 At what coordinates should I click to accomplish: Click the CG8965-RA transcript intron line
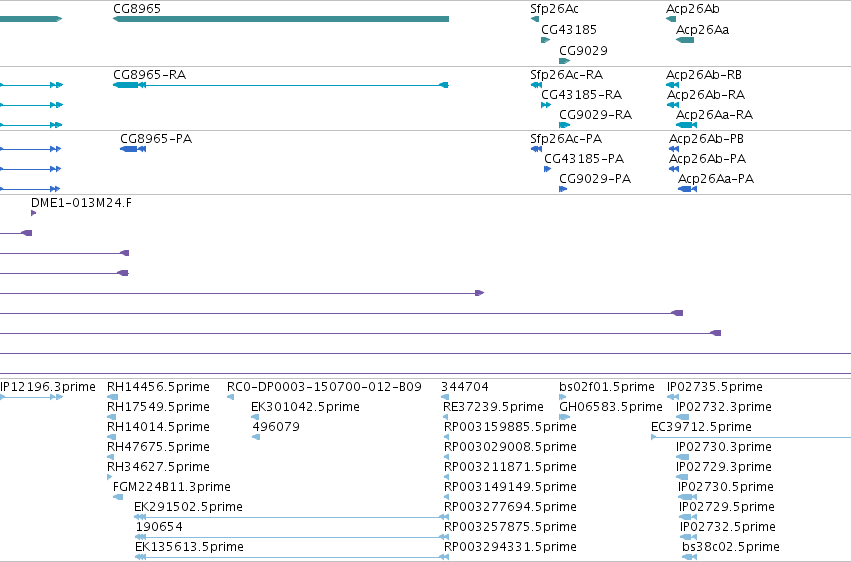click(292, 85)
